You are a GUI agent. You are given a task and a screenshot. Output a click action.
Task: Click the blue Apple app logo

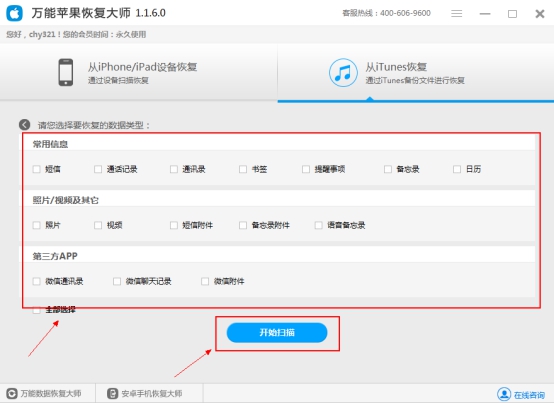(14, 13)
